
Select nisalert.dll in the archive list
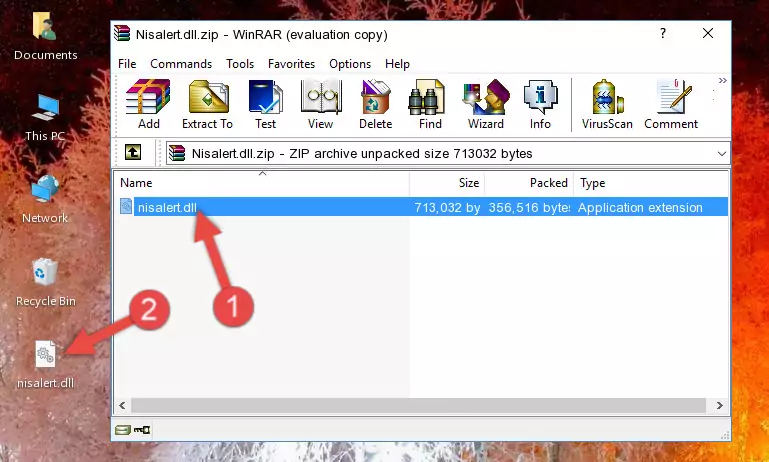(x=167, y=207)
